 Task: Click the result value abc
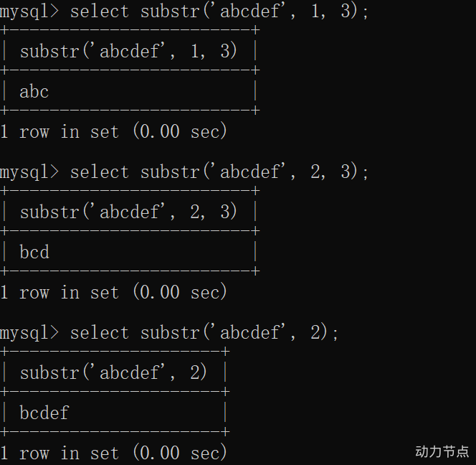click(x=34, y=91)
